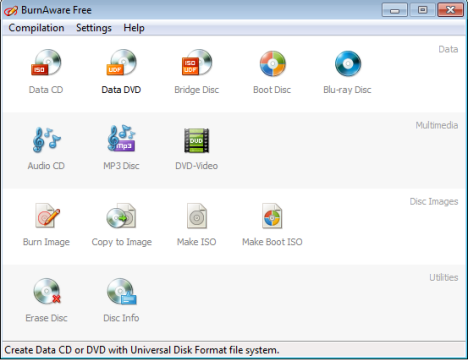Open the Settings menu
This screenshot has height=360, width=468.
coord(94,28)
